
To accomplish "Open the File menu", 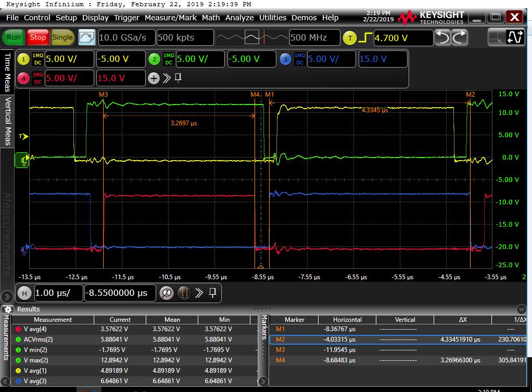I will [x=12, y=18].
